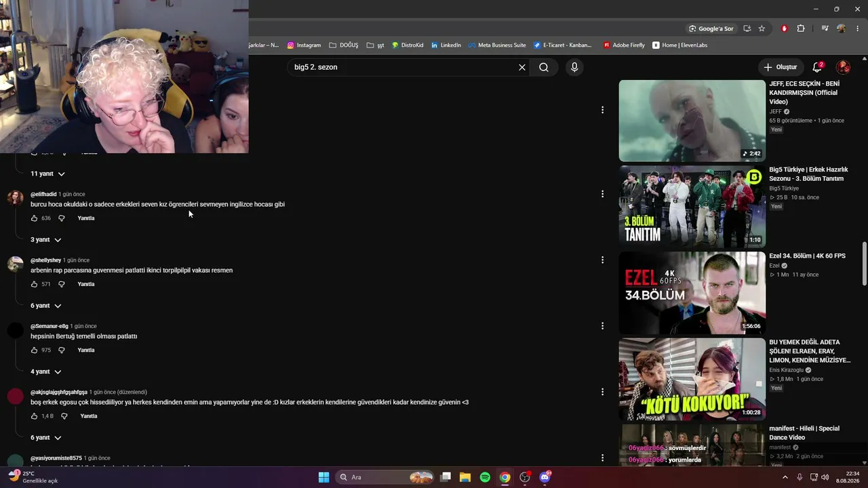This screenshot has width=868, height=488.
Task: Expand 6 yanıt under @akjsglajgshfgsahfgsa comment
Action: pos(45,438)
